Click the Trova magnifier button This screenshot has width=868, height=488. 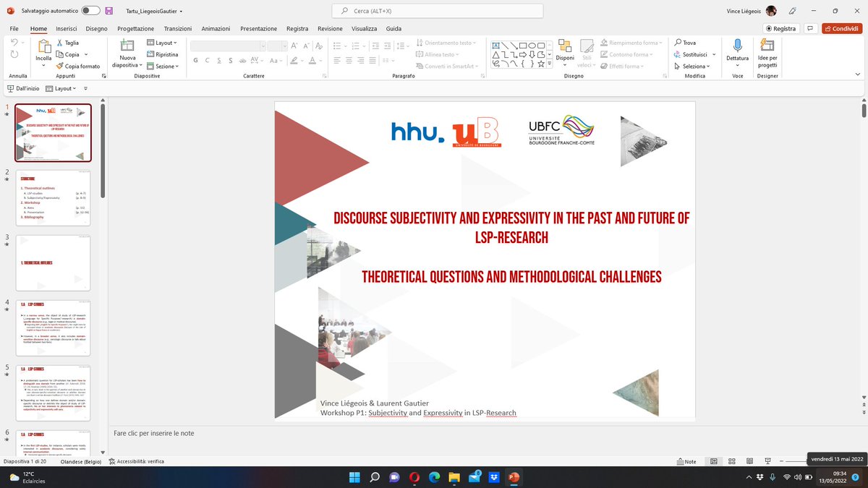685,43
